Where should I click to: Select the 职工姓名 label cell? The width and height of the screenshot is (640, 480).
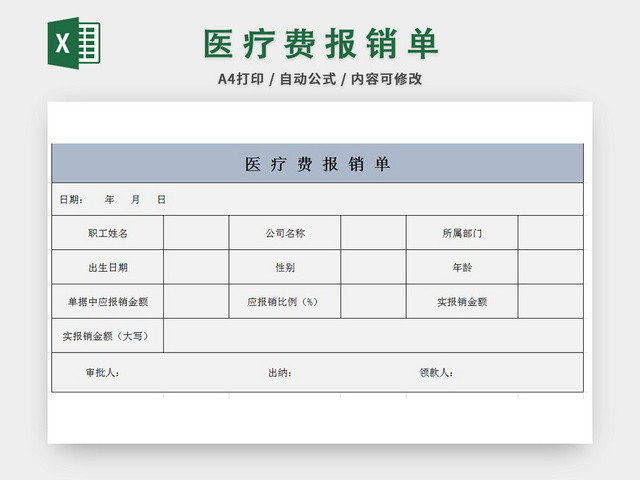108,233
